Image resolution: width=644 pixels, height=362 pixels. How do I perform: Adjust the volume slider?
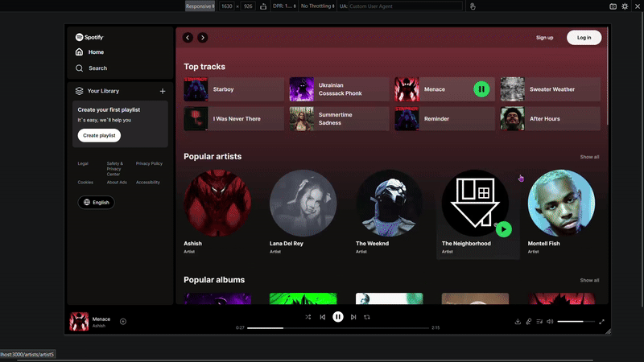click(576, 322)
